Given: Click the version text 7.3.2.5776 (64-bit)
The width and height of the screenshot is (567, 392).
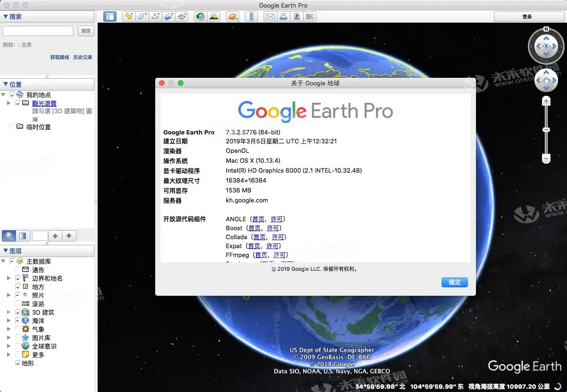Looking at the screenshot, I should pos(253,132).
